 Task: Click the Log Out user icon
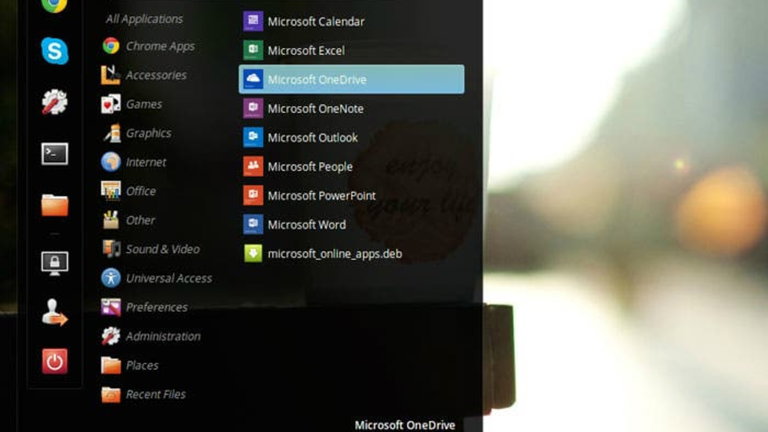point(54,312)
